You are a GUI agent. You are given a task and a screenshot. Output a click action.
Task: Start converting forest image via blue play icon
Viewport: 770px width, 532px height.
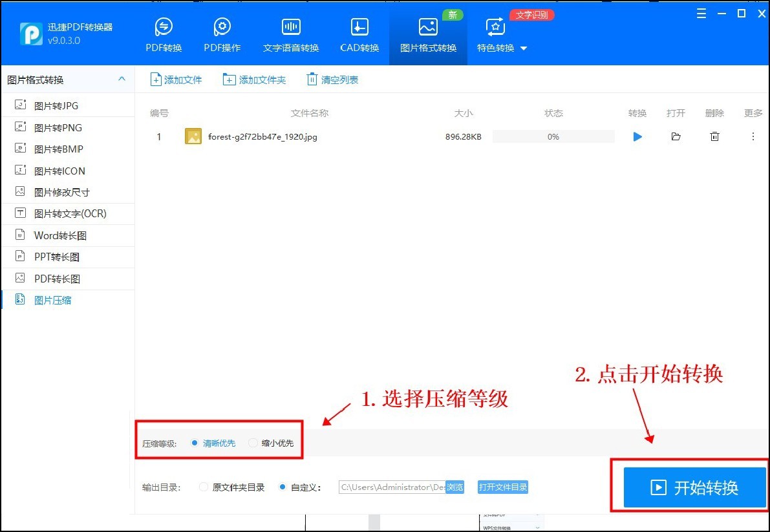click(637, 136)
